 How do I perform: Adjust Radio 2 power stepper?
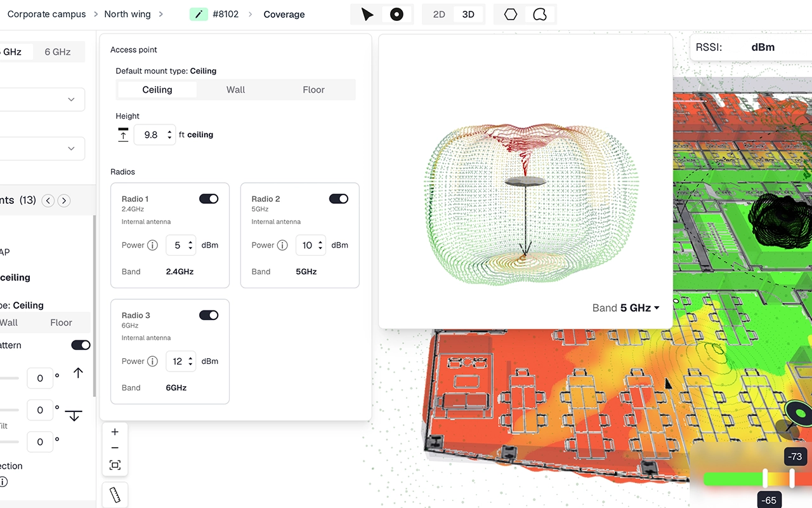point(320,245)
